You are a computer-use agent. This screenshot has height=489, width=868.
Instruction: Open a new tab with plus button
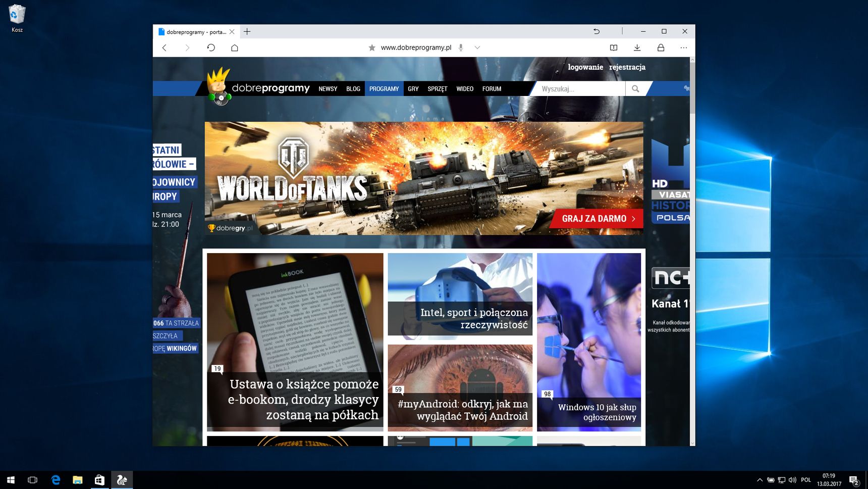coord(247,31)
